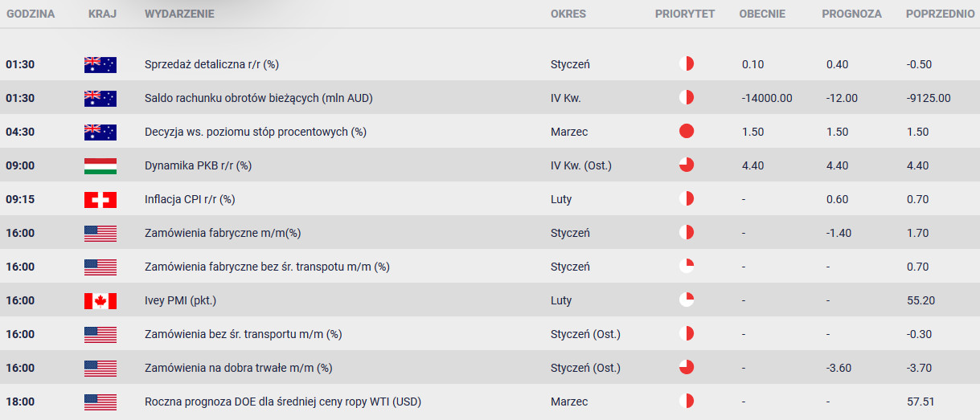980x420 pixels.
Task: Open Saldo rachunku obrotów bieżących event
Action: point(258,98)
